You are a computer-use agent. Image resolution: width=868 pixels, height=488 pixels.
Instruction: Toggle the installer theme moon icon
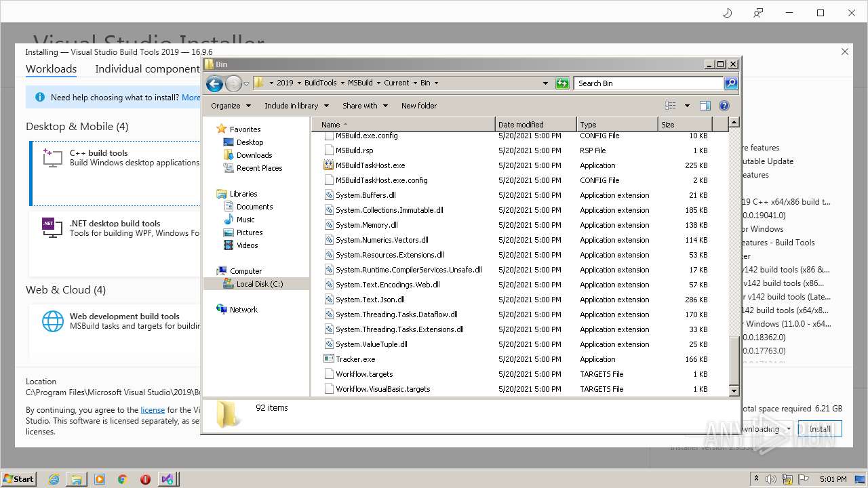point(727,13)
